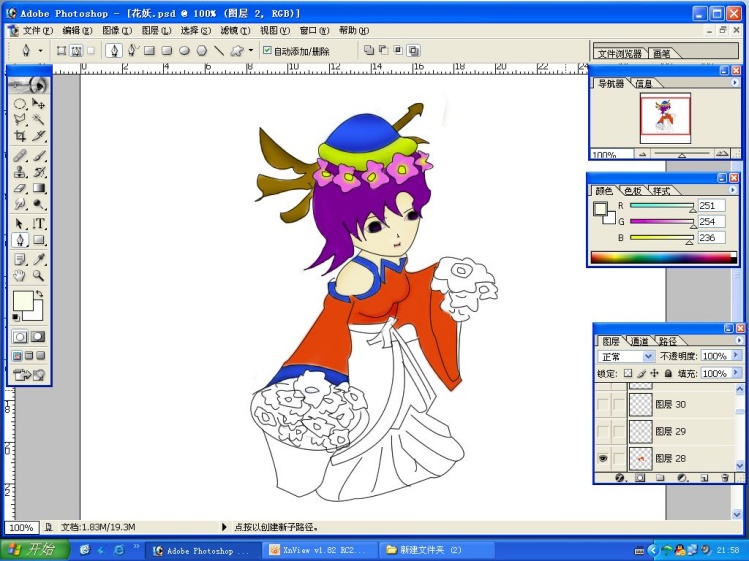The height and width of the screenshot is (561, 749).
Task: Open fill (填充) slider arrow
Action: pos(736,373)
